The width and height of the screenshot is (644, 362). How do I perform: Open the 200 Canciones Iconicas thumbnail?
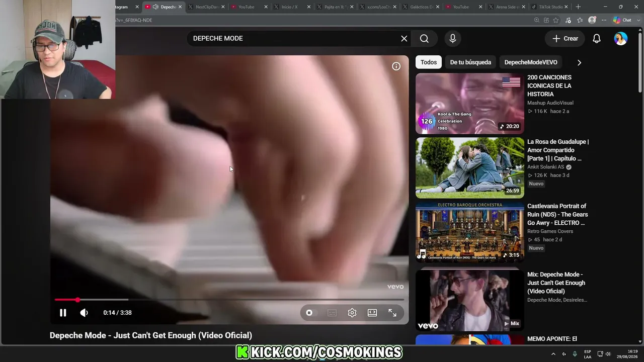pyautogui.click(x=470, y=104)
